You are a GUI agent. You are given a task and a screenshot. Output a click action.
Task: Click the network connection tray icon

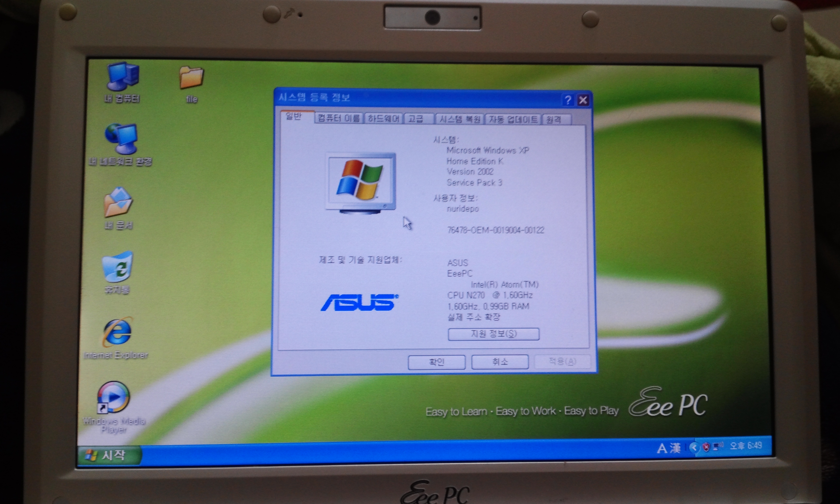pyautogui.click(x=718, y=446)
